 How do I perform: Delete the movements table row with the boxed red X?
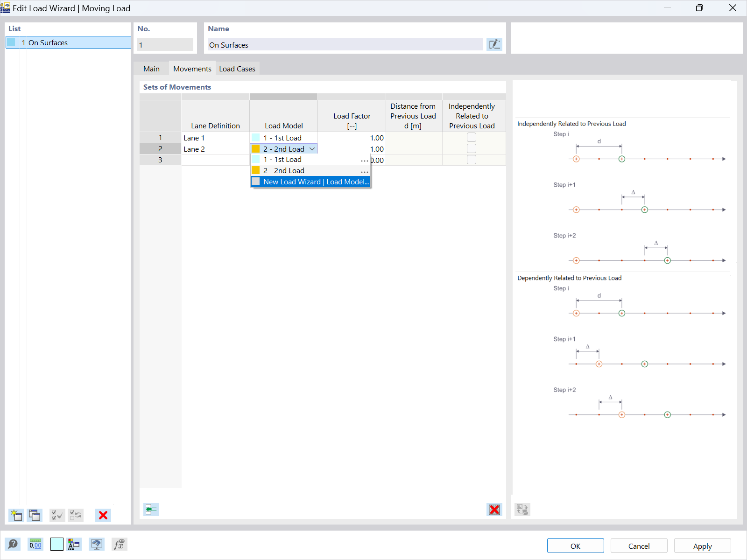coord(494,510)
